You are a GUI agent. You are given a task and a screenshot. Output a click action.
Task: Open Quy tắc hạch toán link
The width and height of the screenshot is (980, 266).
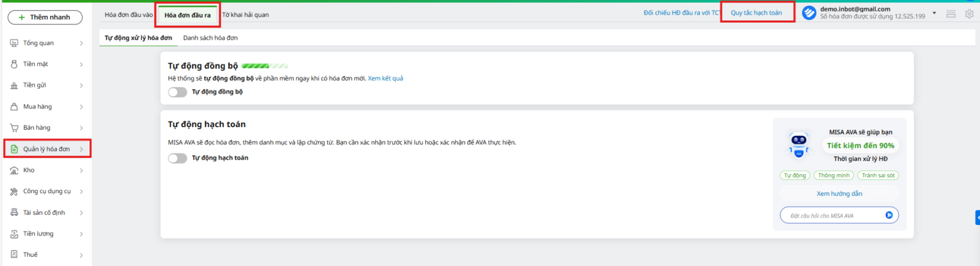pyautogui.click(x=756, y=13)
